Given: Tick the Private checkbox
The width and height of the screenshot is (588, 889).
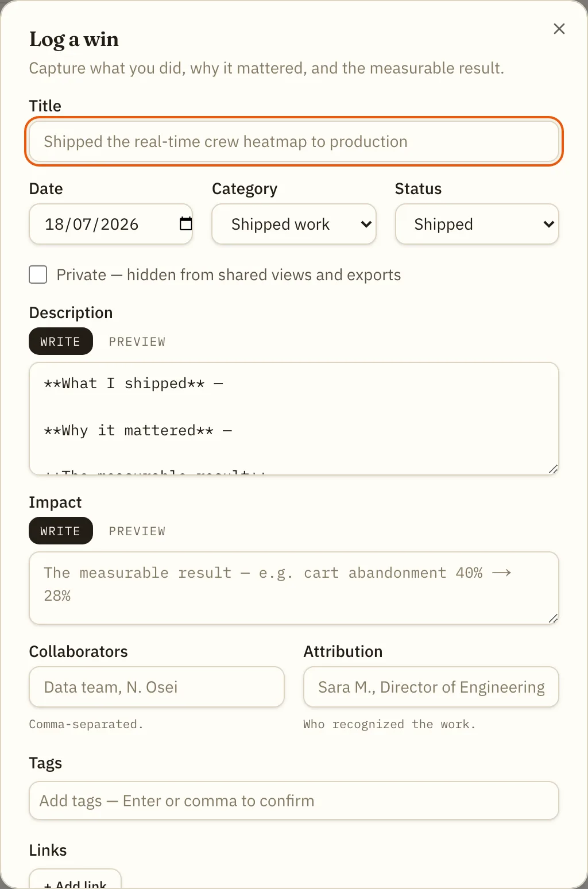Looking at the screenshot, I should pos(38,275).
